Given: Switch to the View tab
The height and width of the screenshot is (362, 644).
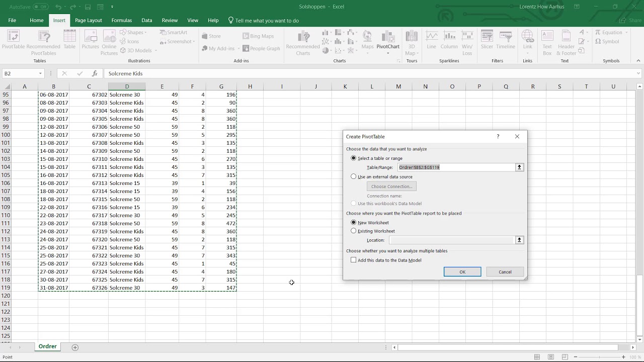Looking at the screenshot, I should click(193, 20).
